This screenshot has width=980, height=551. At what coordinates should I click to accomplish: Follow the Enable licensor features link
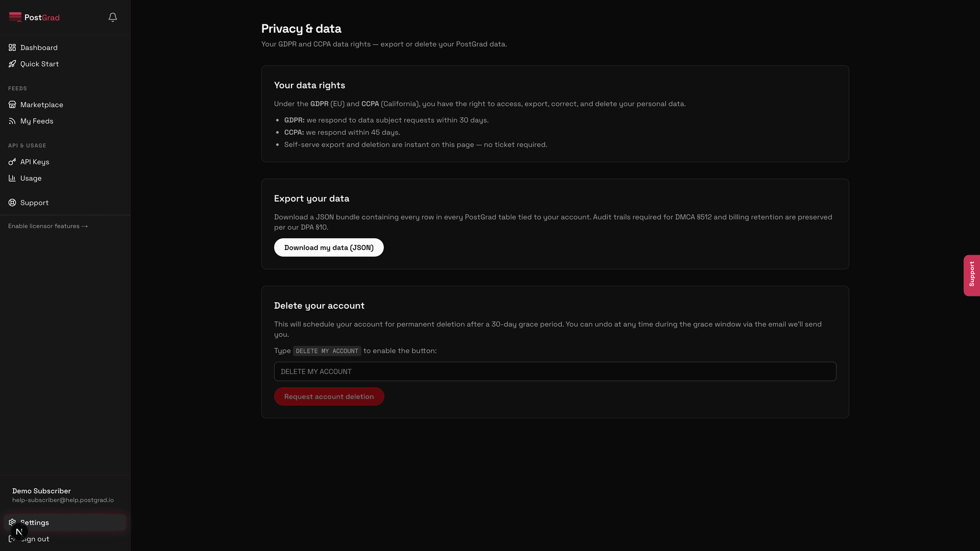(x=48, y=226)
